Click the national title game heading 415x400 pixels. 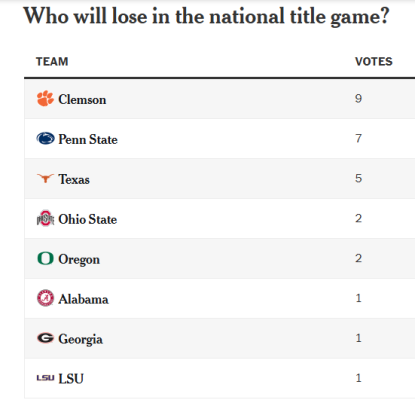206,16
